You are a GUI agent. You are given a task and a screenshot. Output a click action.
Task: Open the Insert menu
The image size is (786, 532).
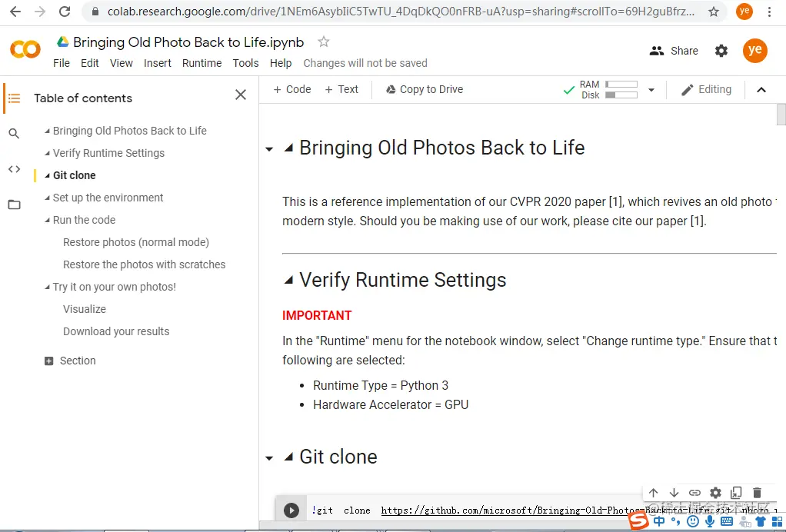point(158,63)
